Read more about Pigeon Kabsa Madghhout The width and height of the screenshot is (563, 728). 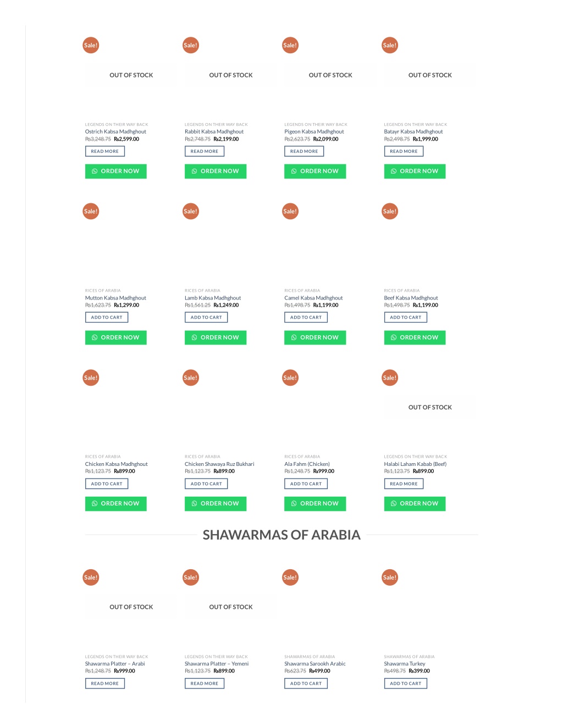[x=304, y=151]
